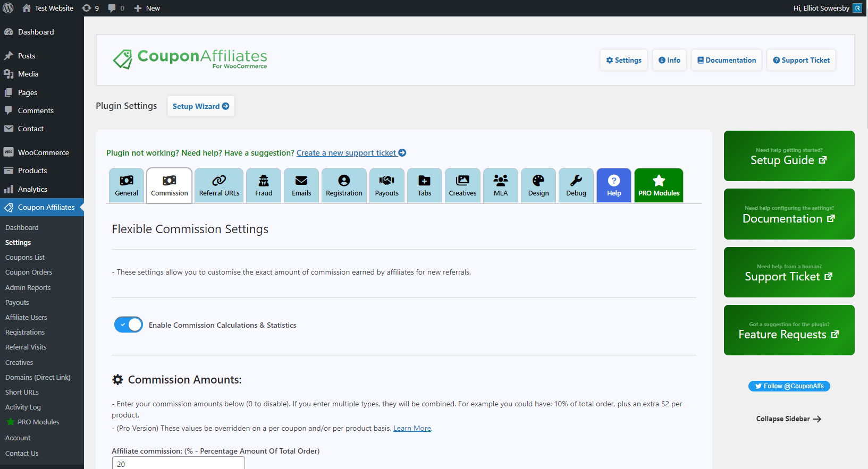The width and height of the screenshot is (868, 469).
Task: Select the Payouts tab
Action: click(x=387, y=185)
